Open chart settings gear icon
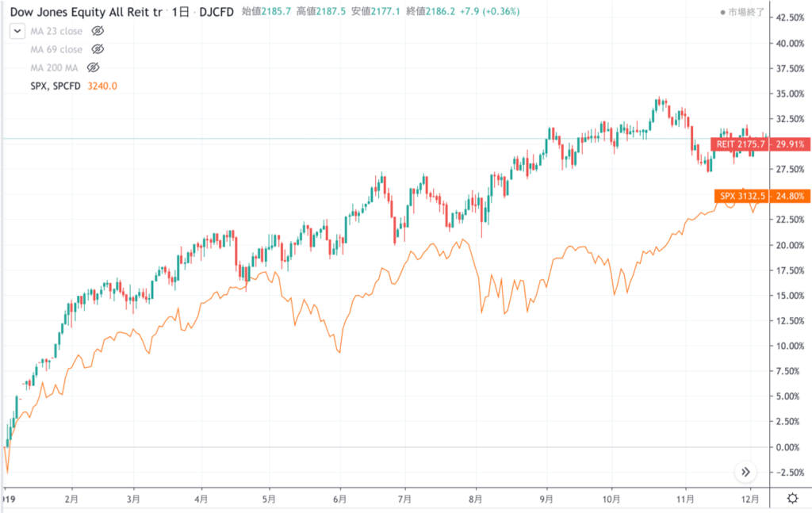Image resolution: width=812 pixels, height=513 pixels. [792, 499]
